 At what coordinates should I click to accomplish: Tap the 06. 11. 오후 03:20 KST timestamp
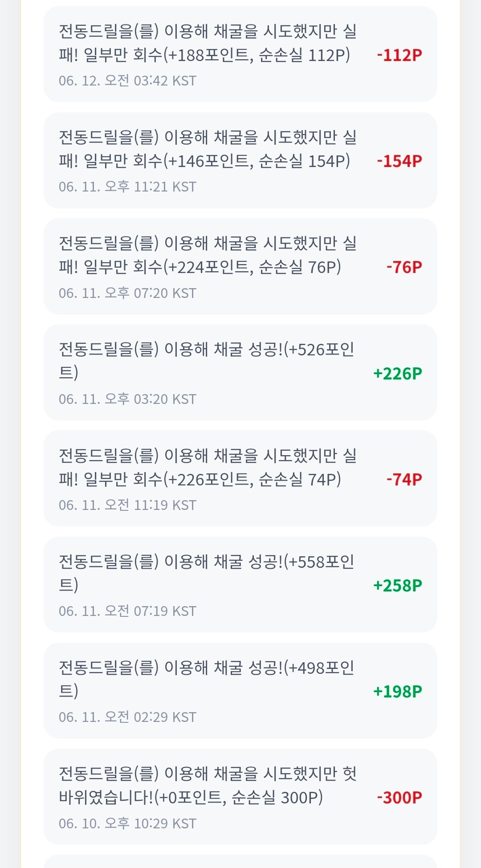tap(127, 399)
